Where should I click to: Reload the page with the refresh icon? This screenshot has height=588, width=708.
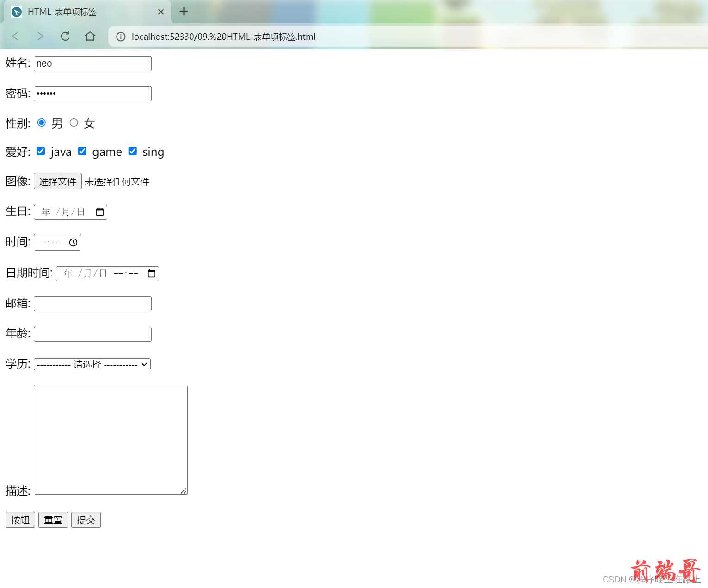coord(65,36)
